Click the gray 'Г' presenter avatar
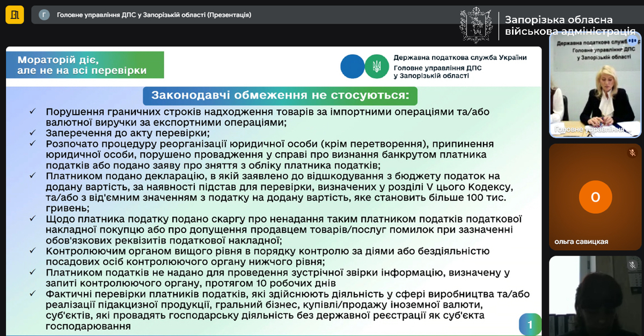The width and height of the screenshot is (644, 336). pos(43,15)
